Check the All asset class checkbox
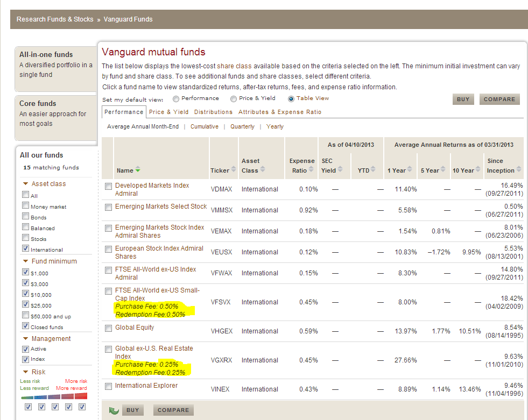 [26, 195]
